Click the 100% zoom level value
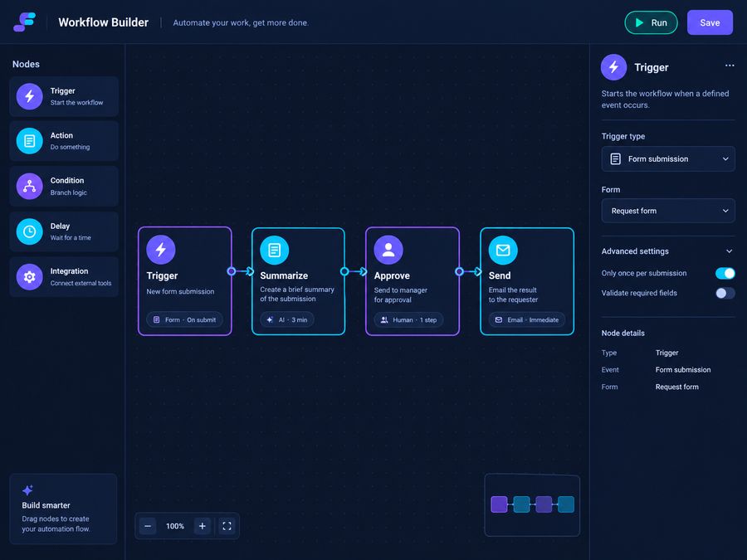Viewport: 747px width, 560px height. [x=175, y=526]
